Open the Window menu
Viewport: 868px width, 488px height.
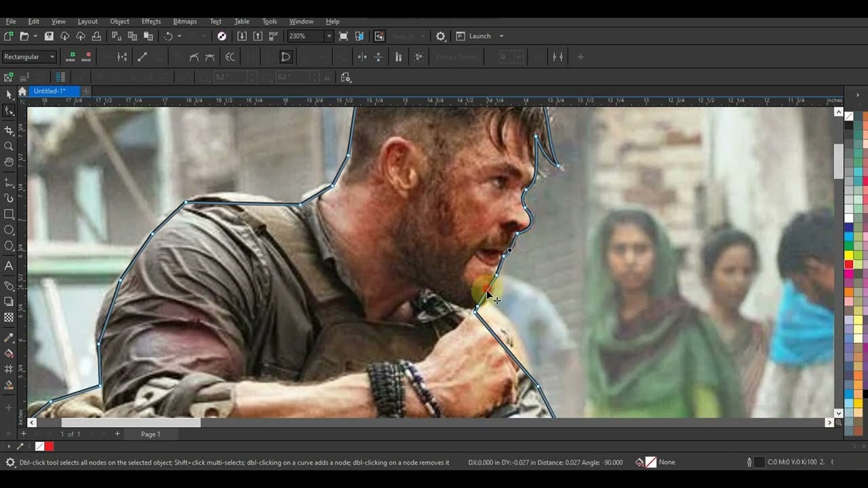tap(301, 21)
